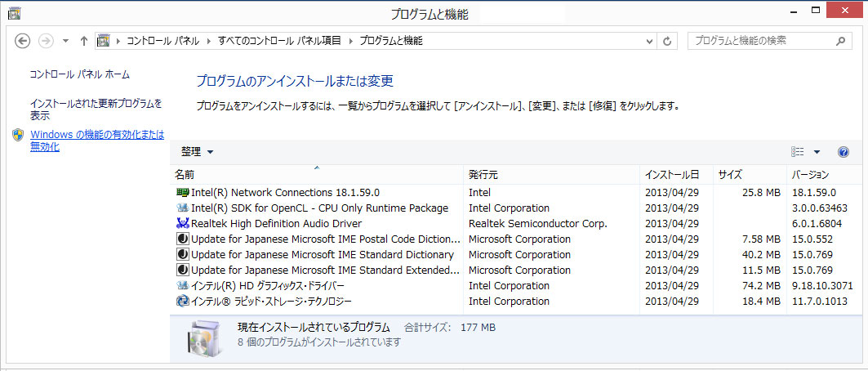Expand the view options dropdown arrow
The image size is (868, 371).
tap(816, 152)
